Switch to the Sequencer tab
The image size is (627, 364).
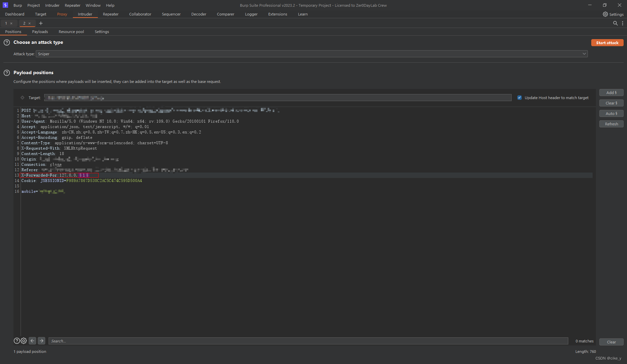coord(171,14)
